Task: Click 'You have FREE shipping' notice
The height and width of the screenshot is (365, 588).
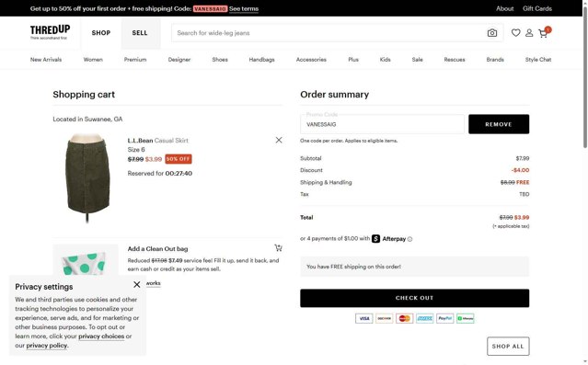Action: coord(415,267)
